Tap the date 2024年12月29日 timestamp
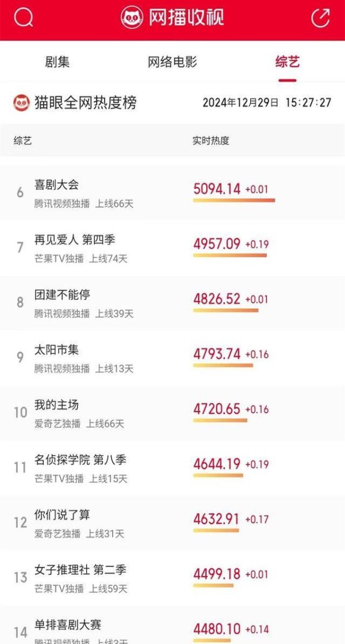This screenshot has height=644, width=345. [x=240, y=103]
